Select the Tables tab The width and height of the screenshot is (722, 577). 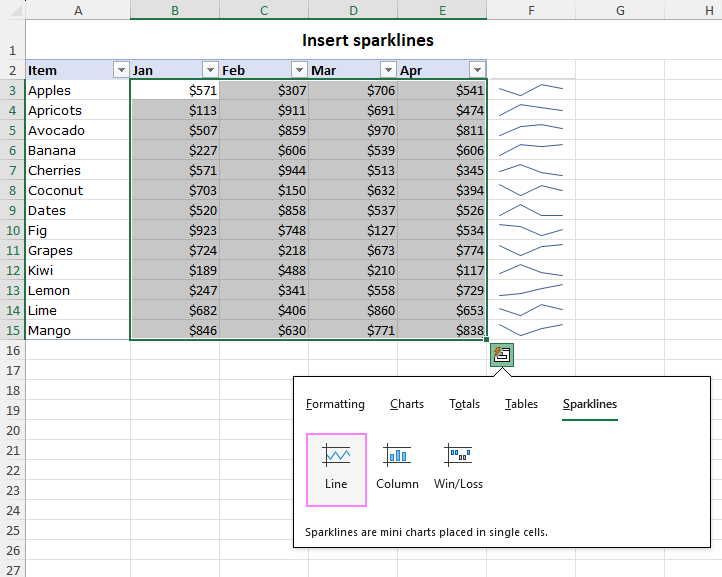pos(521,404)
